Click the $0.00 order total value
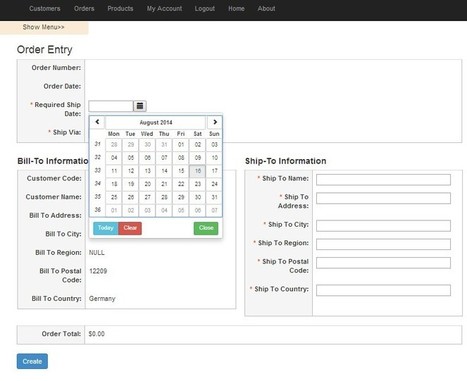 click(97, 334)
